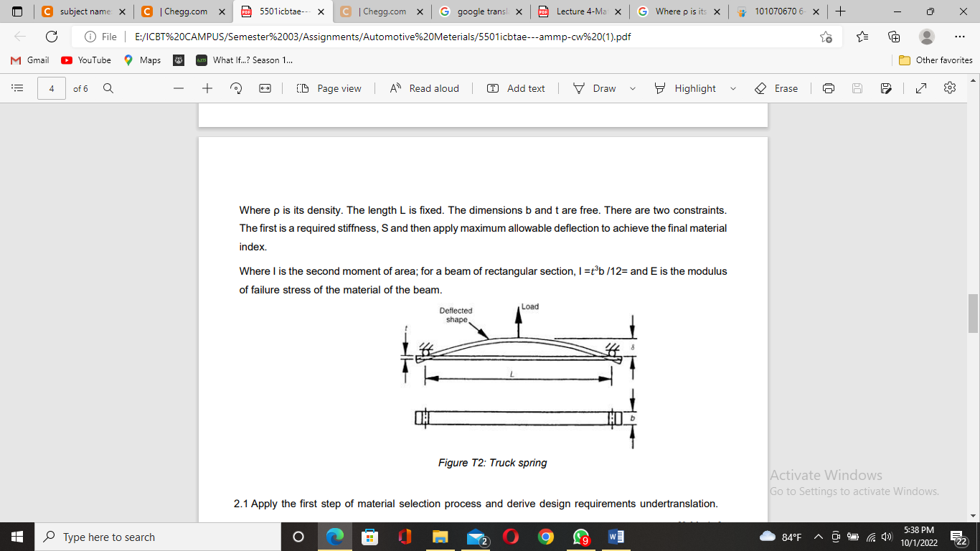Image resolution: width=980 pixels, height=551 pixels.
Task: Zoom out using the minus icon
Action: tap(179, 88)
